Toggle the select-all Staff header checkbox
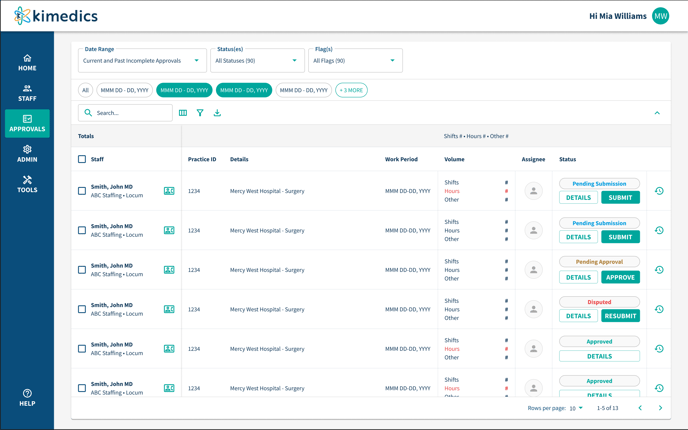688x430 pixels. click(x=82, y=159)
